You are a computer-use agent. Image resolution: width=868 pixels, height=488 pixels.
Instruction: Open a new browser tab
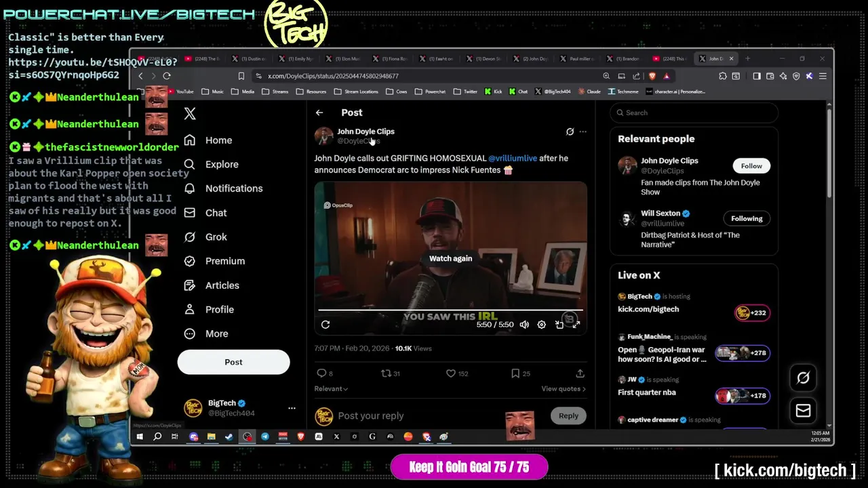point(747,59)
